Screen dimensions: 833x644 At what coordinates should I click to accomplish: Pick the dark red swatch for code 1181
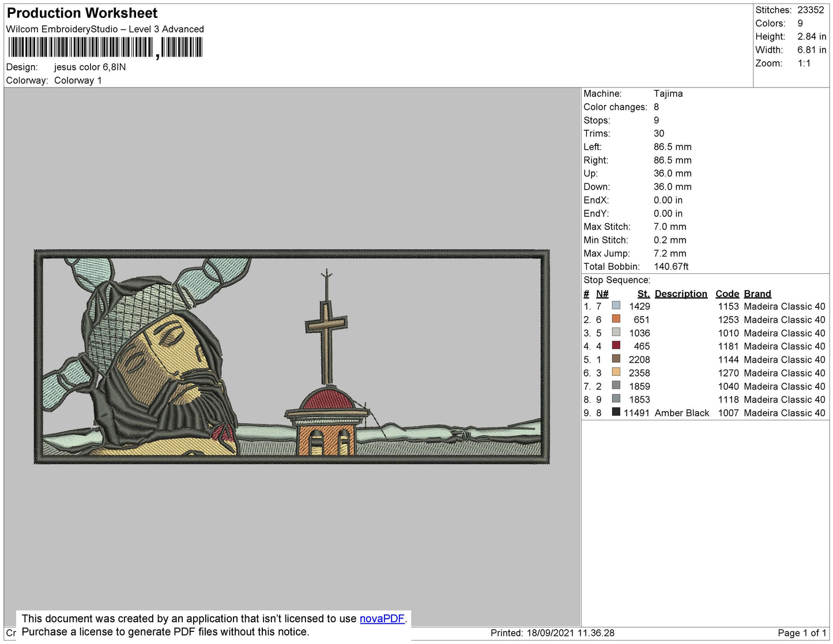[x=616, y=345]
